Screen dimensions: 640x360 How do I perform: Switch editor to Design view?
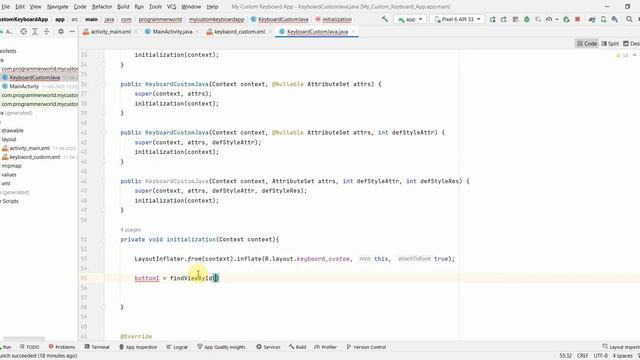pyautogui.click(x=631, y=44)
